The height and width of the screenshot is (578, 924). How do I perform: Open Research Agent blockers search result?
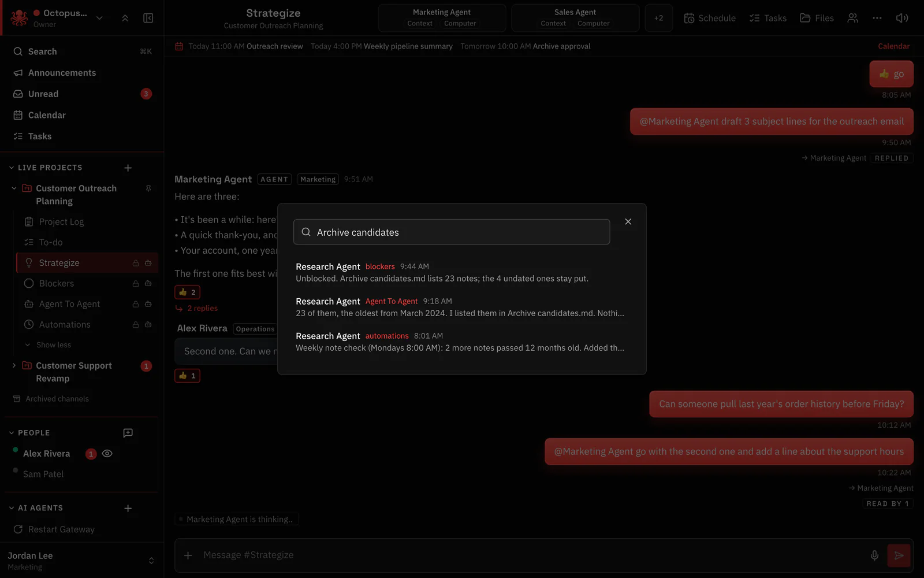460,272
